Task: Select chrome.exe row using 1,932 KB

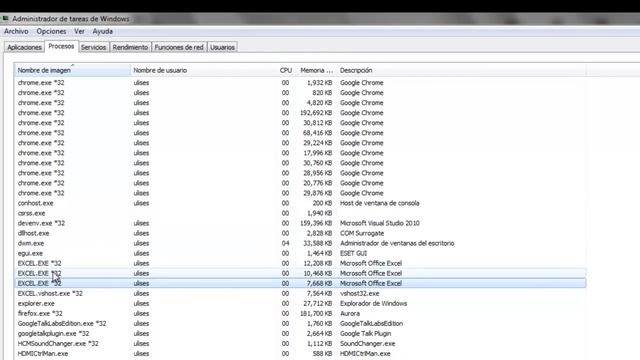Action: pos(300,83)
